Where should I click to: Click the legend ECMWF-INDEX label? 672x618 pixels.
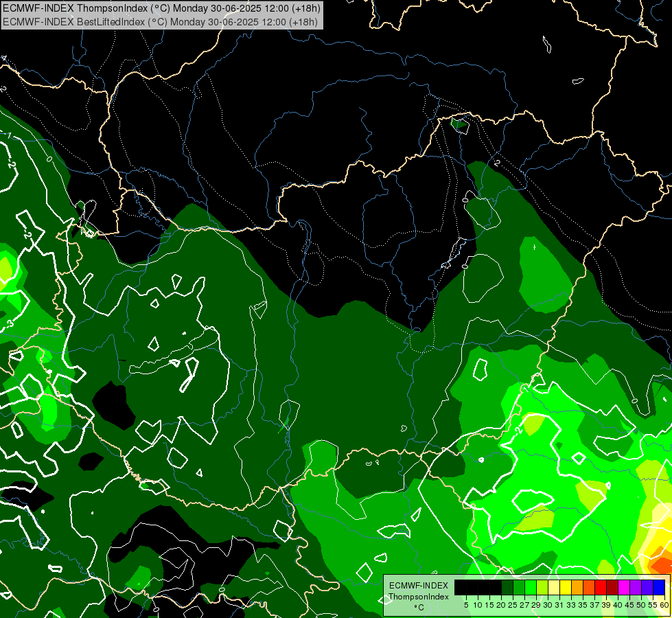point(419,586)
